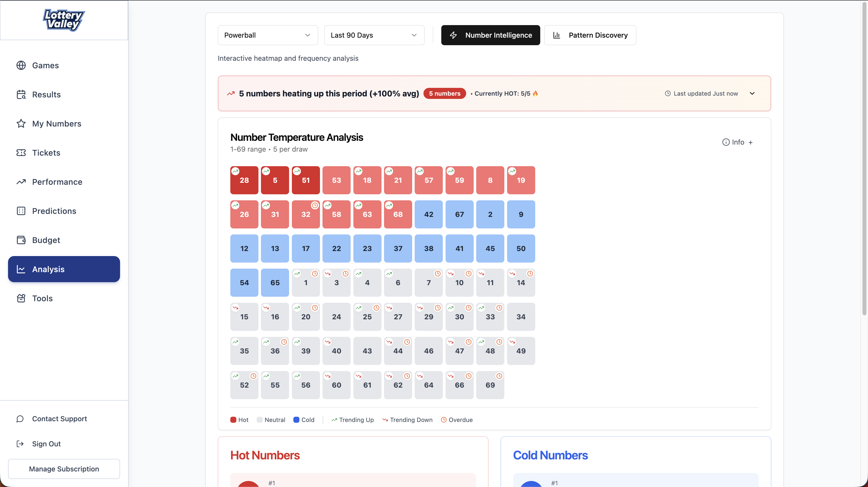This screenshot has width=868, height=487.
Task: Click the Info circle icon
Action: (x=726, y=142)
